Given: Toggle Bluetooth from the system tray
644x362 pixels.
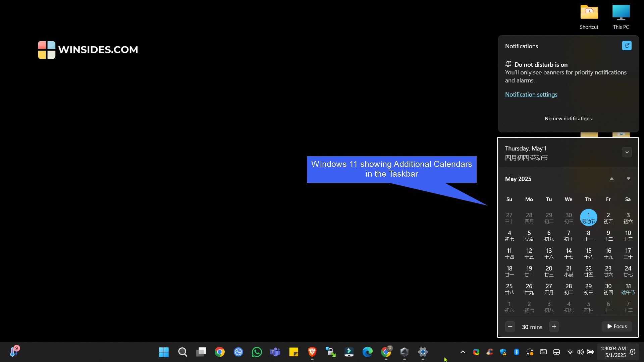Looking at the screenshot, I should point(517,352).
